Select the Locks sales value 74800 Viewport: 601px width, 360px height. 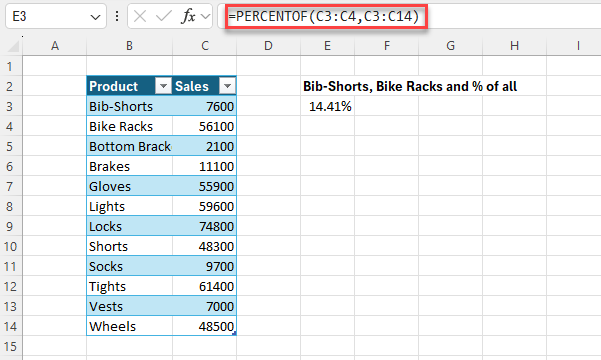(x=205, y=227)
